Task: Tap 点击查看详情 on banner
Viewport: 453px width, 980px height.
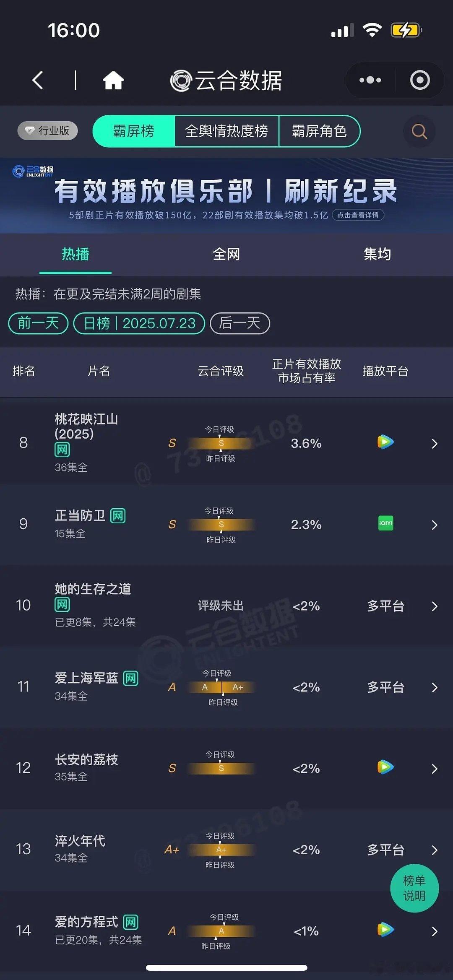Action: pyautogui.click(x=358, y=215)
